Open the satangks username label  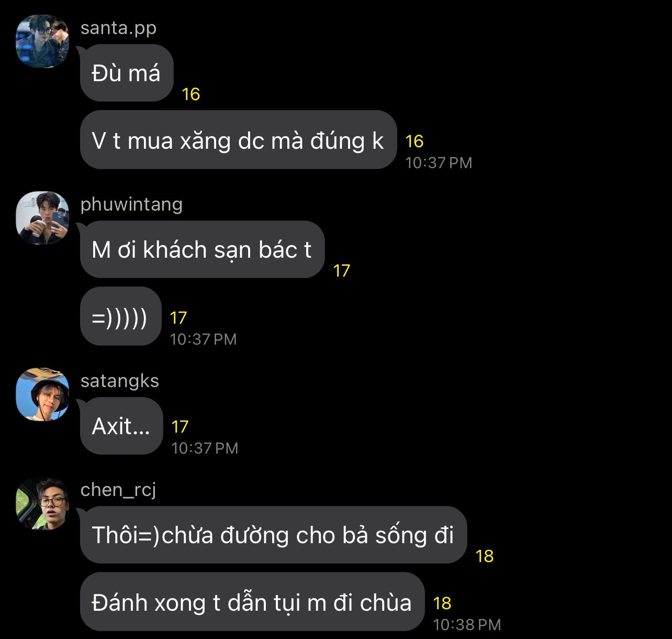(119, 381)
